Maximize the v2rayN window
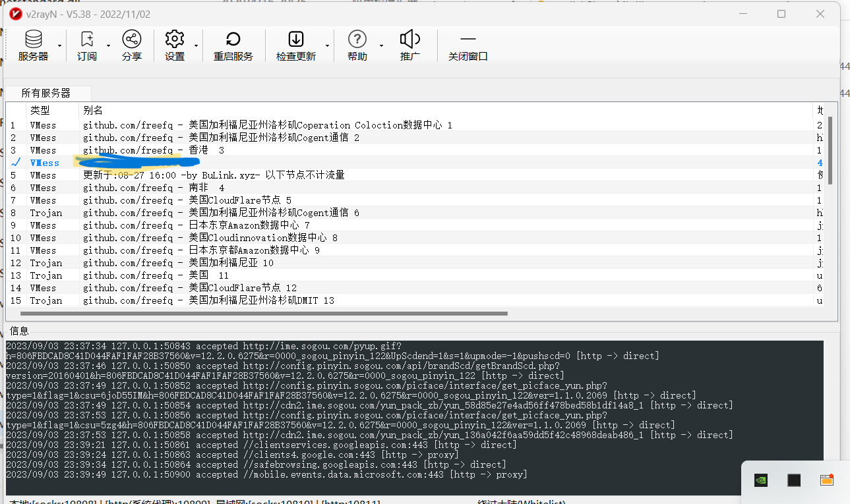 click(x=781, y=14)
